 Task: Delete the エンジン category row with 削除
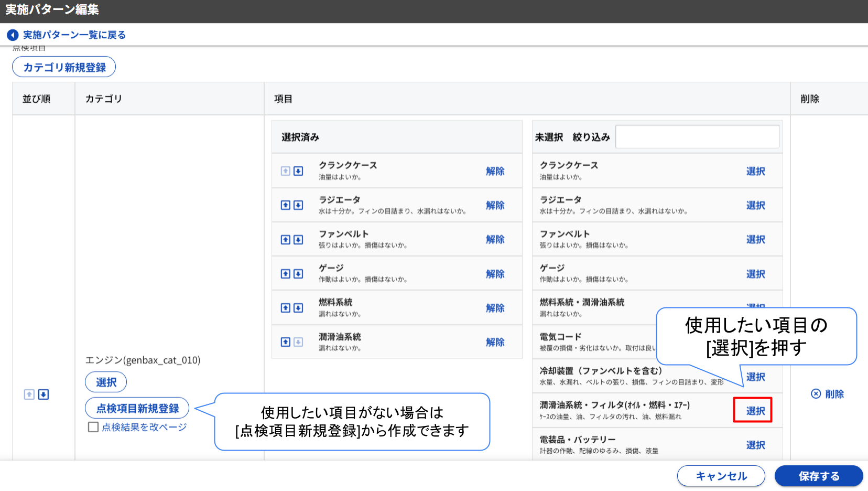828,394
